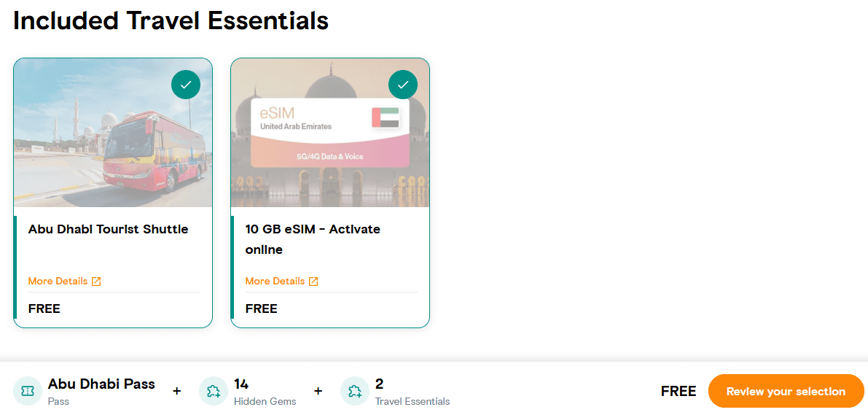
Task: Select the Abu Dhabi Tourist Shuttle title
Action: [x=108, y=229]
